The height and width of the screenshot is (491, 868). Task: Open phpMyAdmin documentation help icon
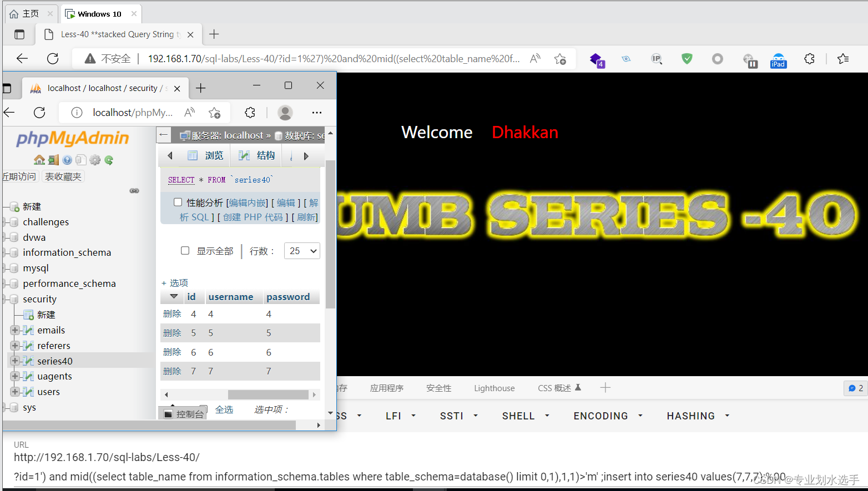pos(67,160)
